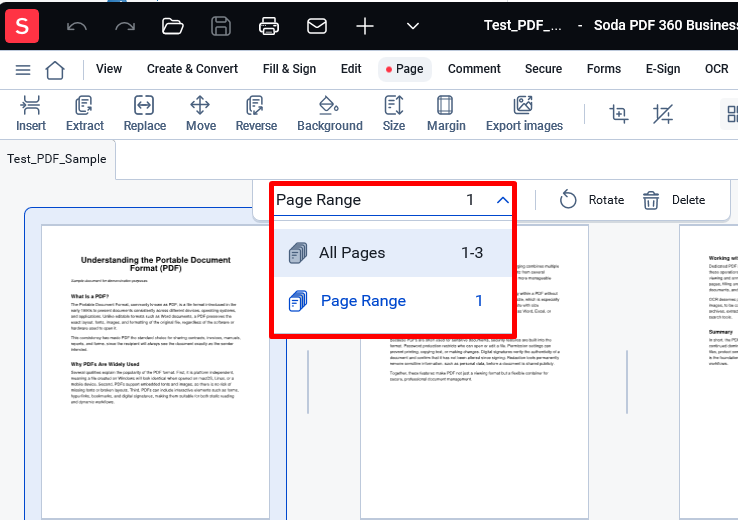Screen dimensions: 738x520
Task: Go to the Home screen icon
Action: (x=55, y=70)
